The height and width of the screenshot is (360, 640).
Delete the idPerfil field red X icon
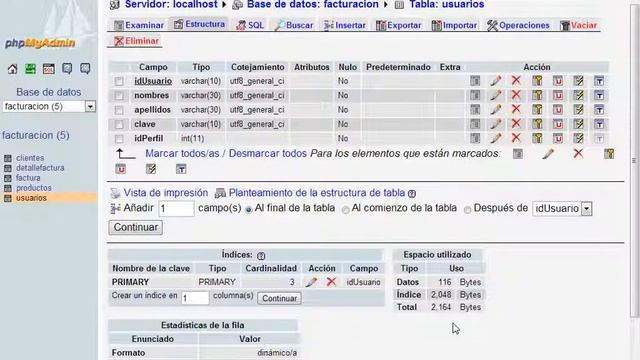[x=516, y=138]
